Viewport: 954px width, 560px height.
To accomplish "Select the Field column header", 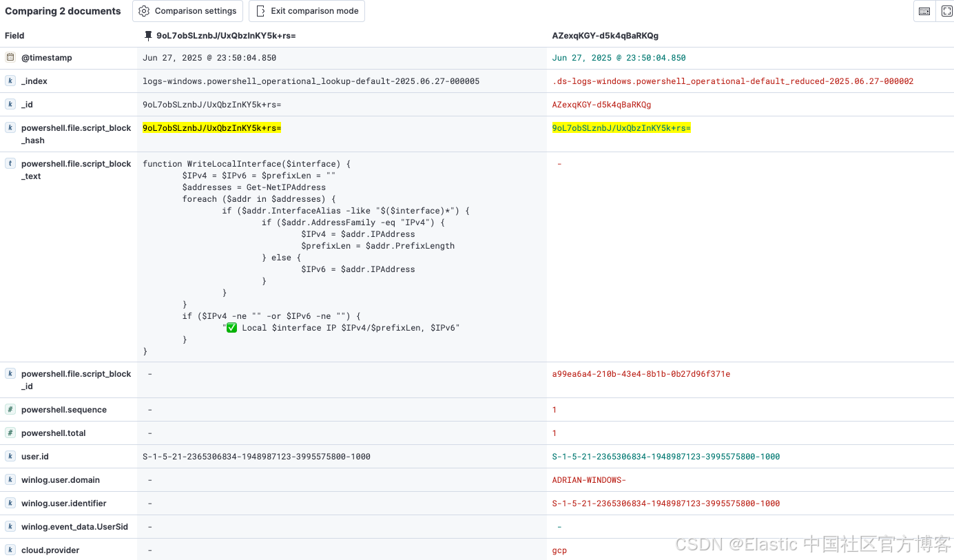I will 14,35.
